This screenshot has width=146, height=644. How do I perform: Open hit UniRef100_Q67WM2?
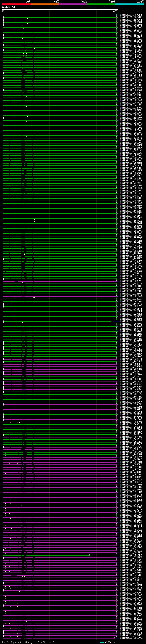coord(131,17)
